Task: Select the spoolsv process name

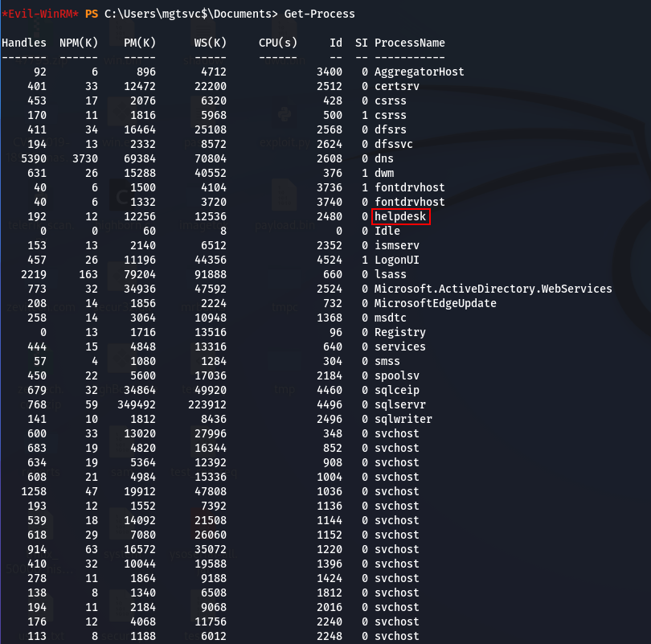Action: (396, 375)
